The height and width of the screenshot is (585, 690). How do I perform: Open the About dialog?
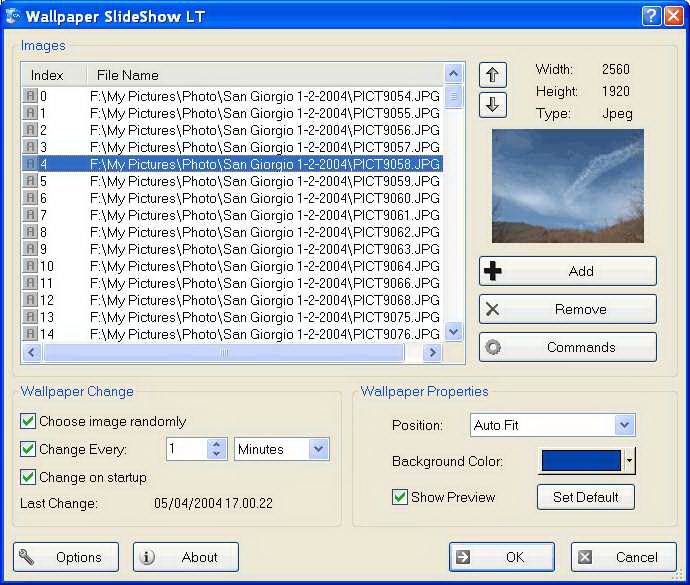[186, 557]
